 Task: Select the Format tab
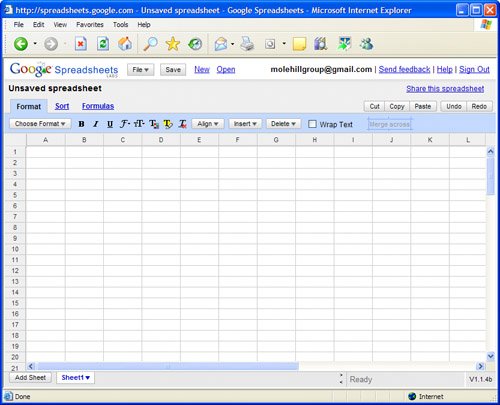tap(29, 107)
